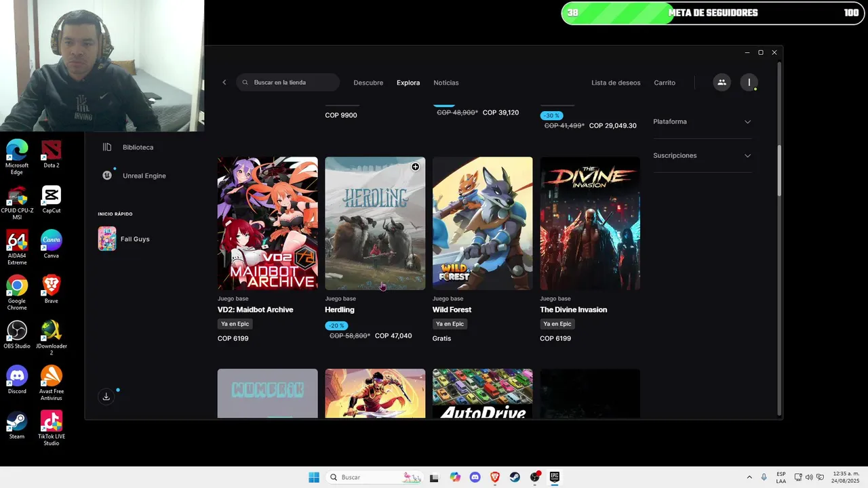Add Herdling to wishlist via plus icon
The height and width of the screenshot is (488, 868).
click(x=415, y=167)
